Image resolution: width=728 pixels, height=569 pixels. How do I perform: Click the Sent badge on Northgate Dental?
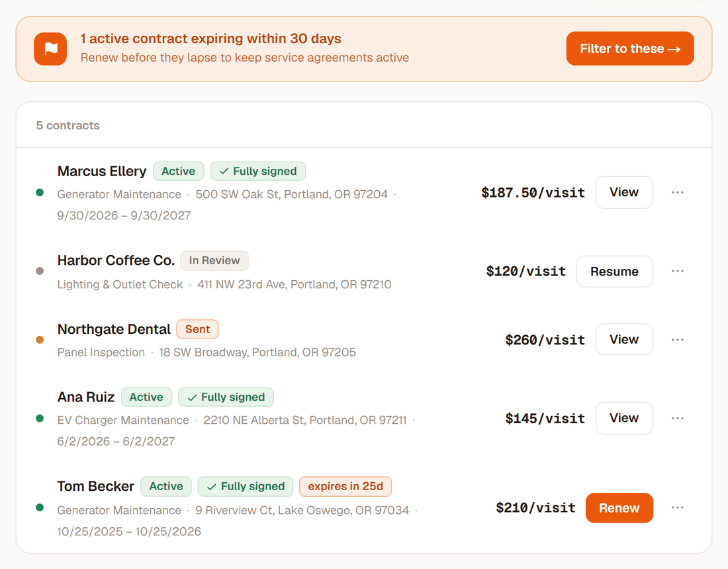(197, 329)
